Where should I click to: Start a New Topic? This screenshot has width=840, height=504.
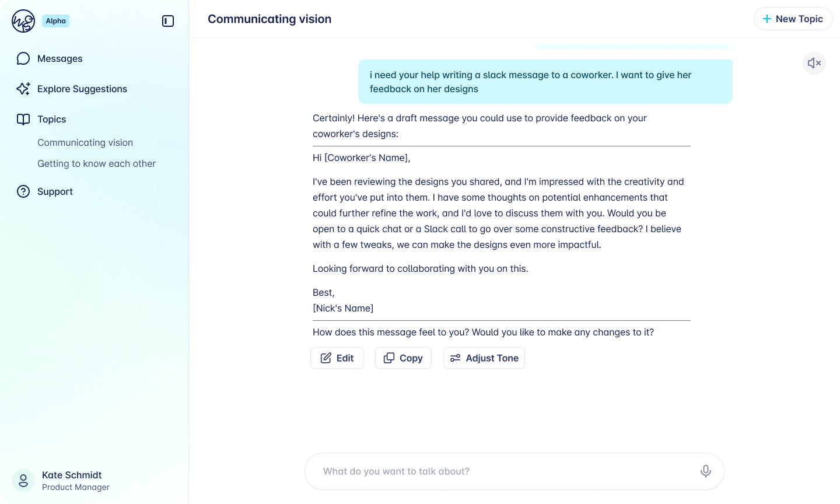[x=793, y=19]
